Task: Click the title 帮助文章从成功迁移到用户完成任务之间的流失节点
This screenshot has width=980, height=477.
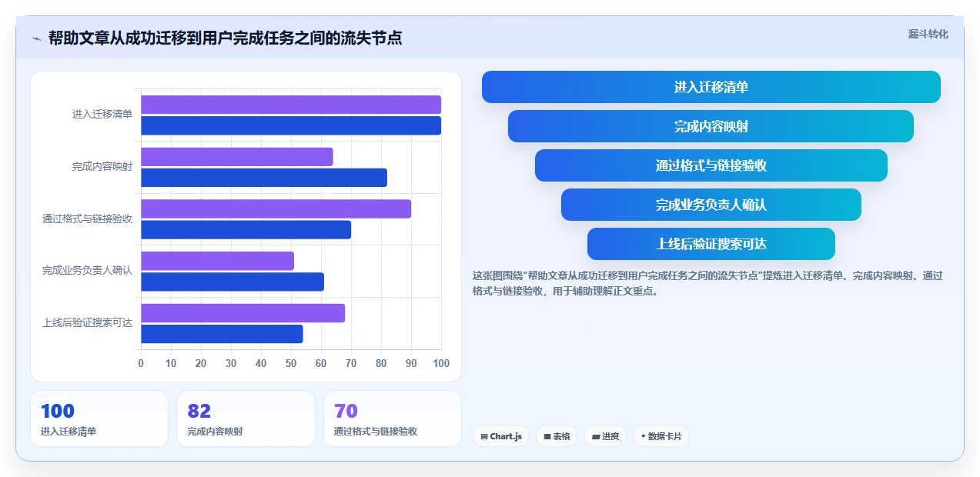Action: [225, 38]
